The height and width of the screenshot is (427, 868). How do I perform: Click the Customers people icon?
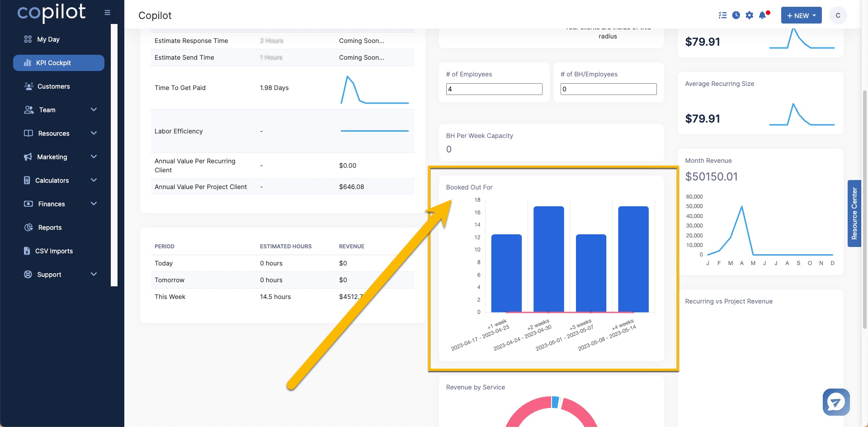pyautogui.click(x=29, y=86)
